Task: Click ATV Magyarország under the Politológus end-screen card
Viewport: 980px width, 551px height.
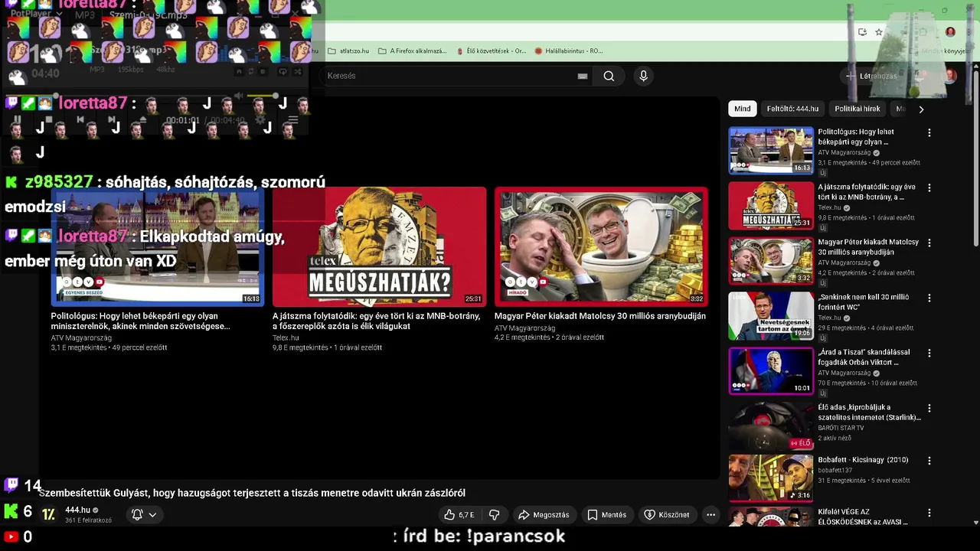Action: point(81,337)
